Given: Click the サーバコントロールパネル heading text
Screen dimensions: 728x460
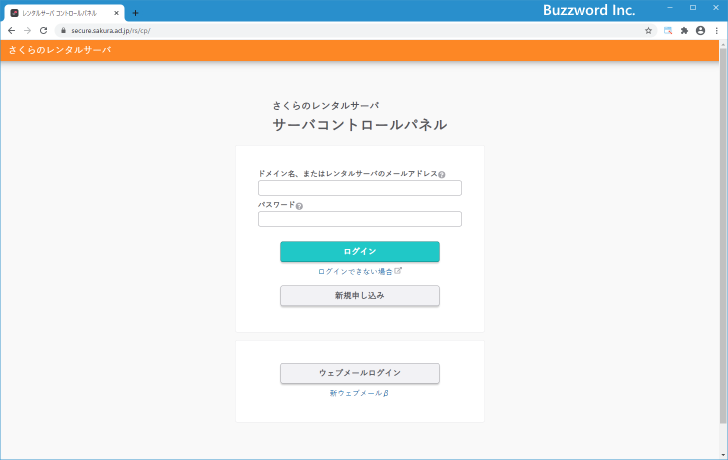Looking at the screenshot, I should point(360,125).
